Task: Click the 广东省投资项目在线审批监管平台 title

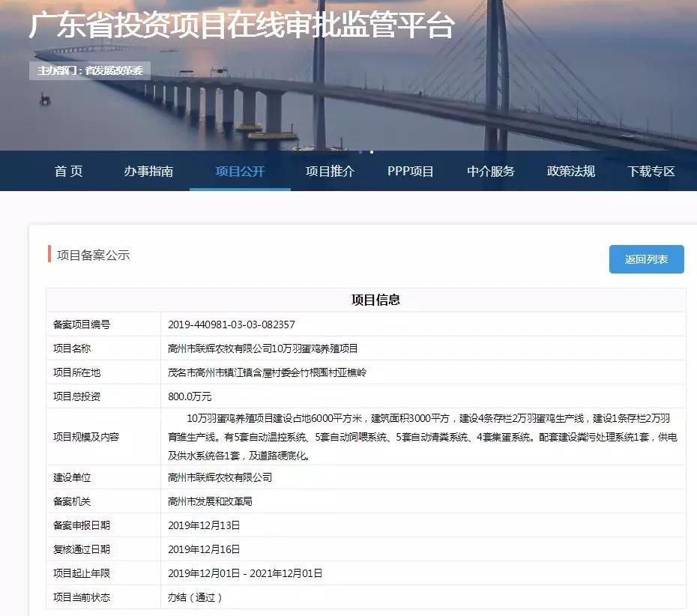Action: [x=242, y=25]
